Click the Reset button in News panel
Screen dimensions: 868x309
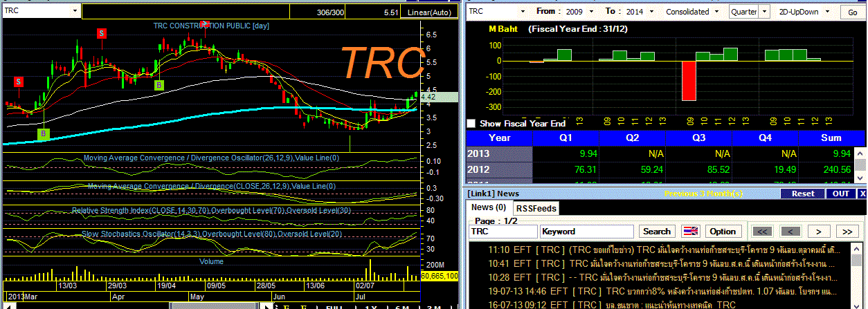803,194
